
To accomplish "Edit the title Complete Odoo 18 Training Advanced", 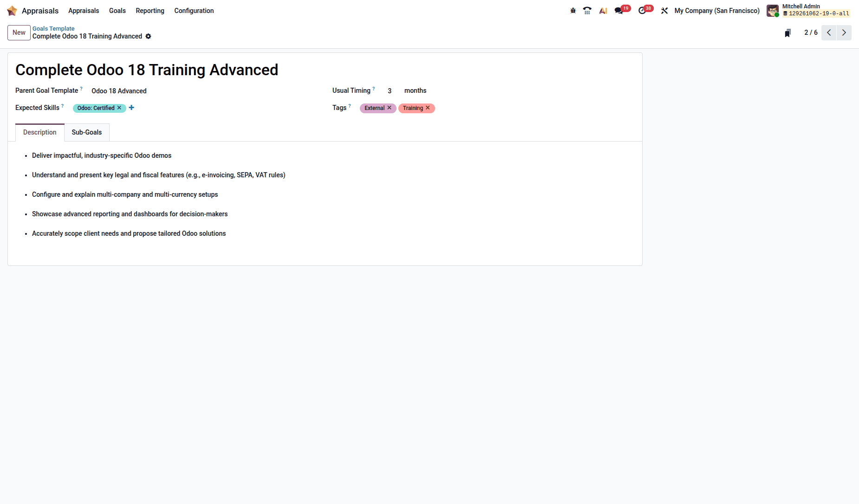I will pyautogui.click(x=147, y=70).
